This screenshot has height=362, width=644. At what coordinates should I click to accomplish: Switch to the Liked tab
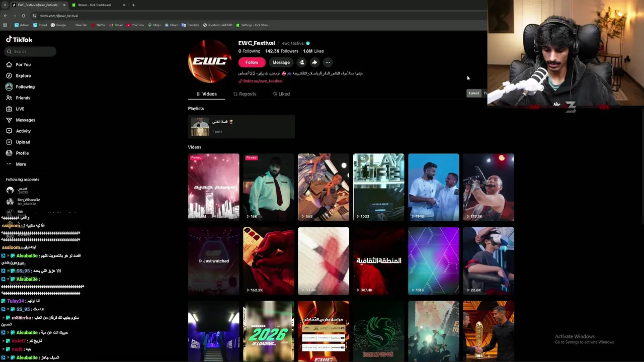pos(281,94)
